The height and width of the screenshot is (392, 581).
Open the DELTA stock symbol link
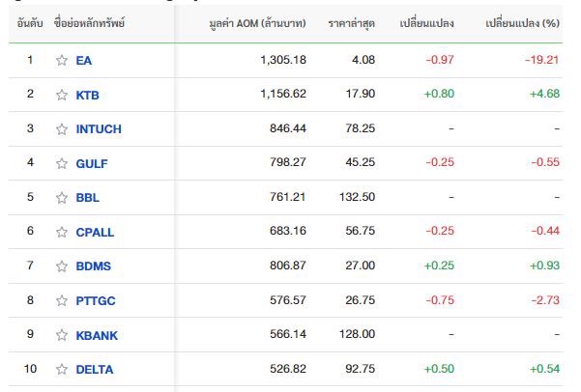click(95, 370)
